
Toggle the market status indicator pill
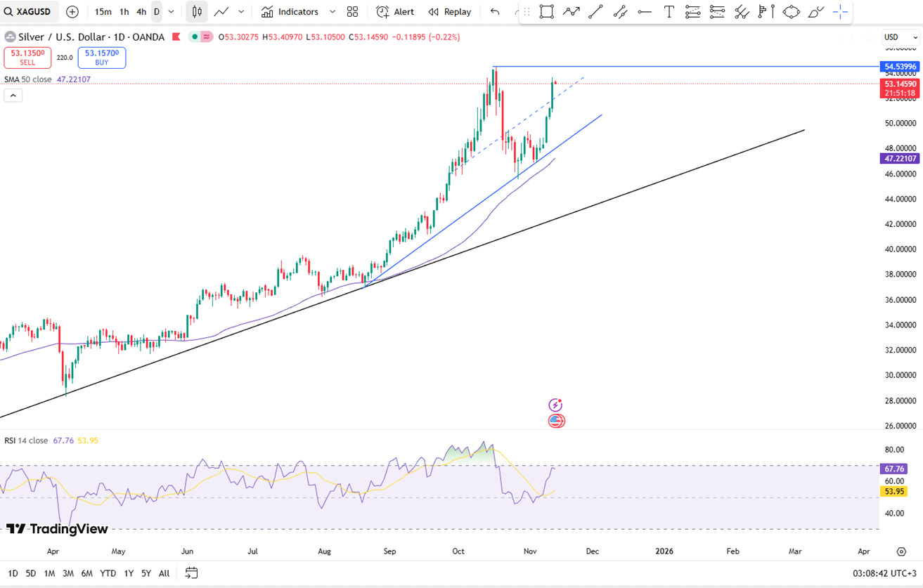200,37
